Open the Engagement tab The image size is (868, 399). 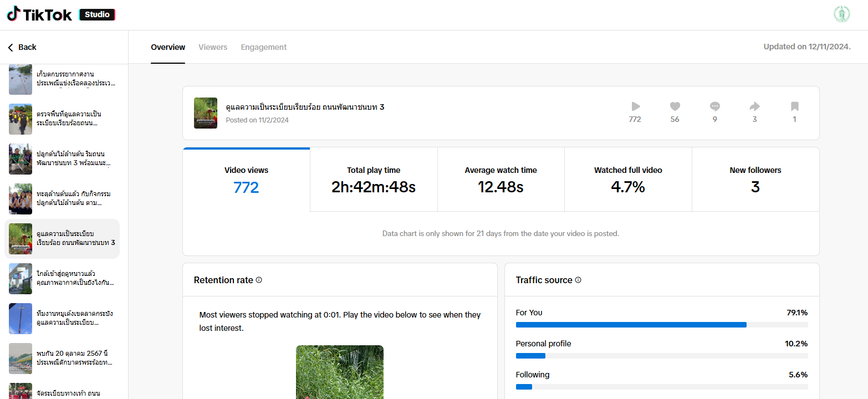(263, 47)
